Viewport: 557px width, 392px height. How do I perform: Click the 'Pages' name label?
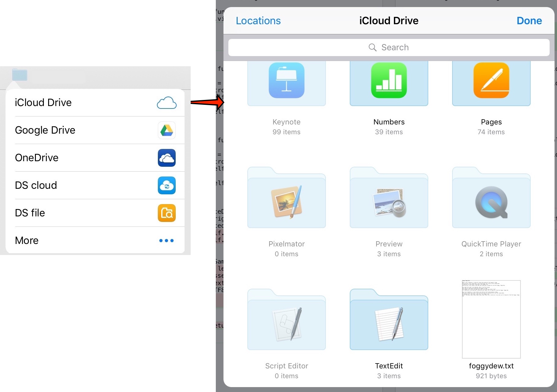click(491, 122)
